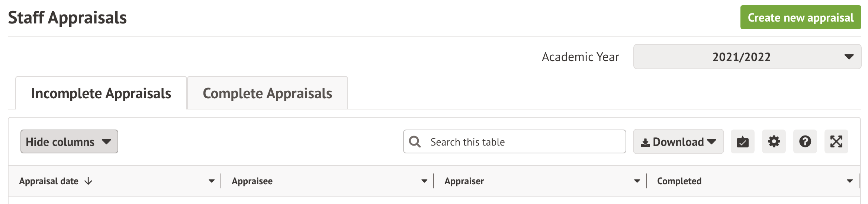Expand table to fullscreen
Image resolution: width=868 pixels, height=204 pixels.
836,142
